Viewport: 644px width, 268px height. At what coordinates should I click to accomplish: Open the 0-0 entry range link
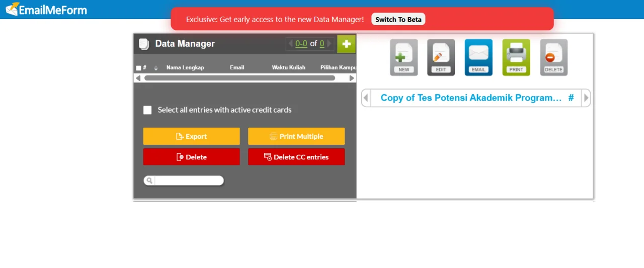point(301,44)
